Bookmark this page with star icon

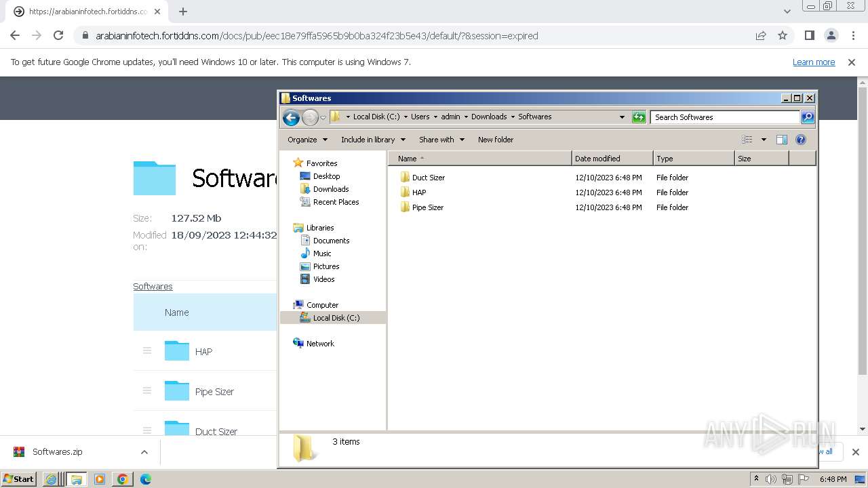tap(783, 36)
